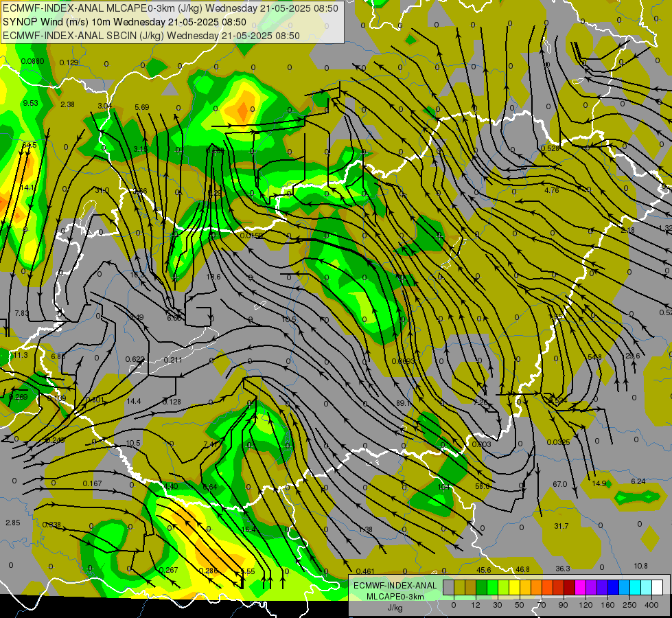Click the 0.267 value on the map

(168, 569)
